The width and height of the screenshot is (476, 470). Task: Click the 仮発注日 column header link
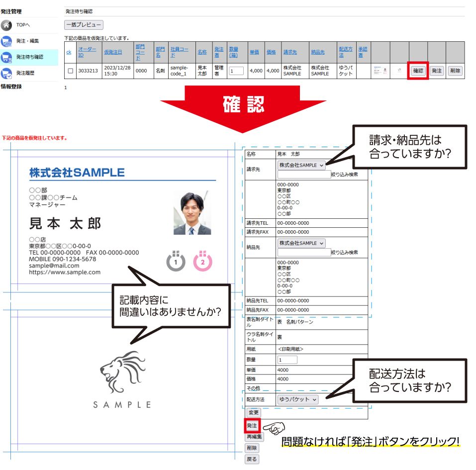112,52
